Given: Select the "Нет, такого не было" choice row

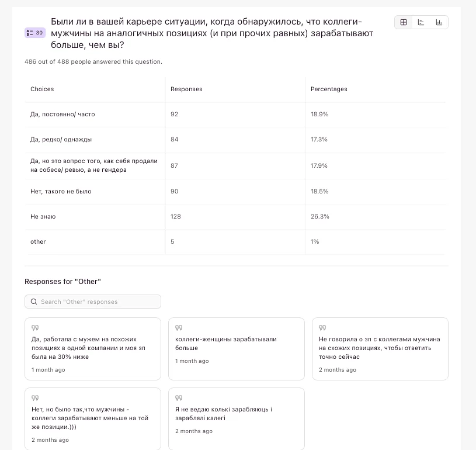Looking at the screenshot, I should pos(61,192).
